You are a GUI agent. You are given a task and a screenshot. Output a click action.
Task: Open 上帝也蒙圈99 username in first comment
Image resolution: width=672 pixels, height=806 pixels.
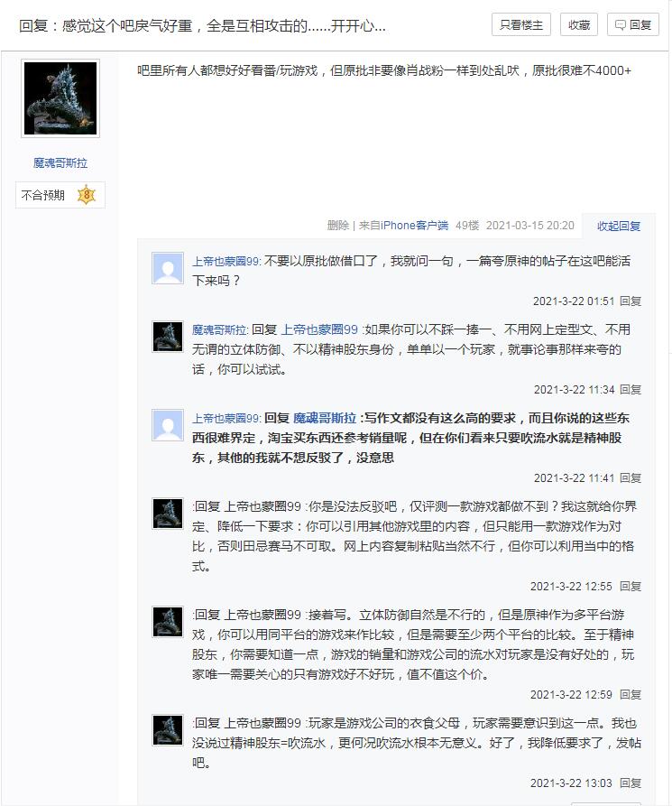pos(226,261)
